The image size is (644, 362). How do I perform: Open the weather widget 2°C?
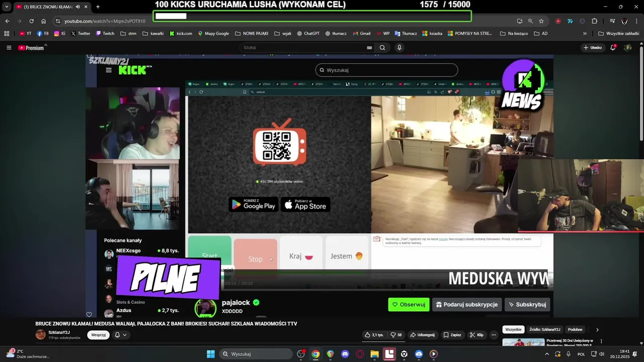28,354
